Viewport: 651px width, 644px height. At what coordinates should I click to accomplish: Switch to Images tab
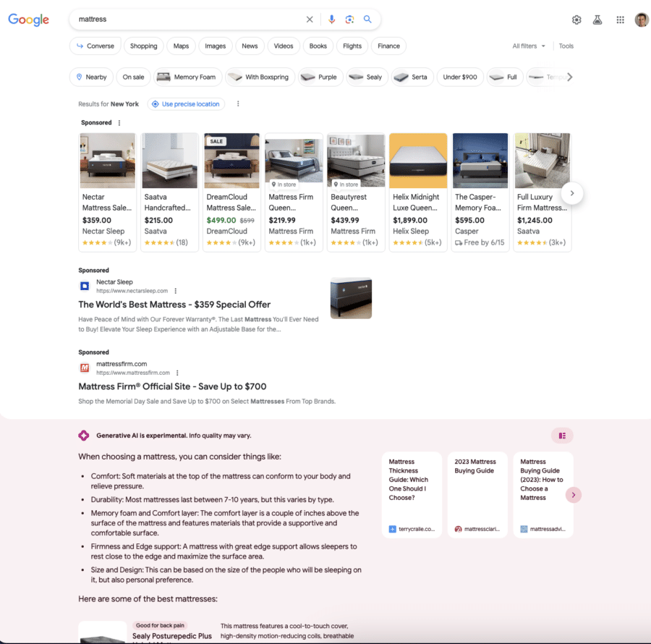[215, 46]
